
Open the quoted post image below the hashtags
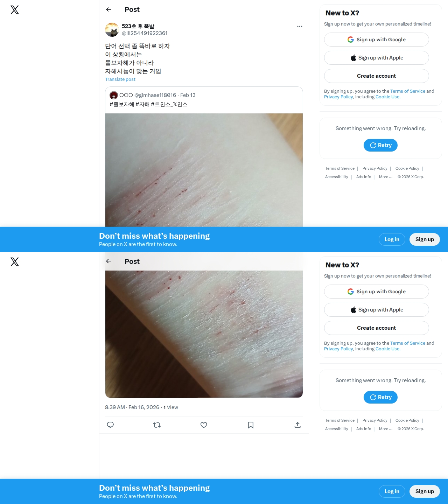point(204,170)
